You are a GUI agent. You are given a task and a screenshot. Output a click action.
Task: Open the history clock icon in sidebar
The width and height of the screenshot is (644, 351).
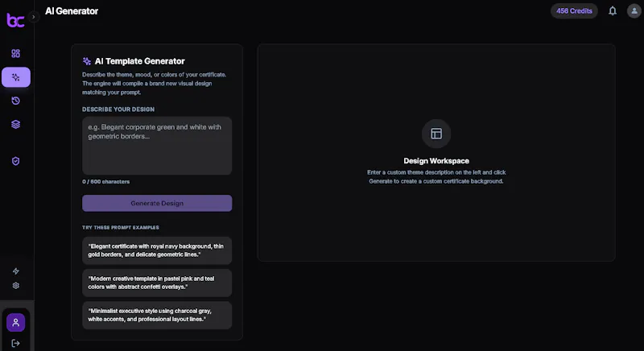15,101
